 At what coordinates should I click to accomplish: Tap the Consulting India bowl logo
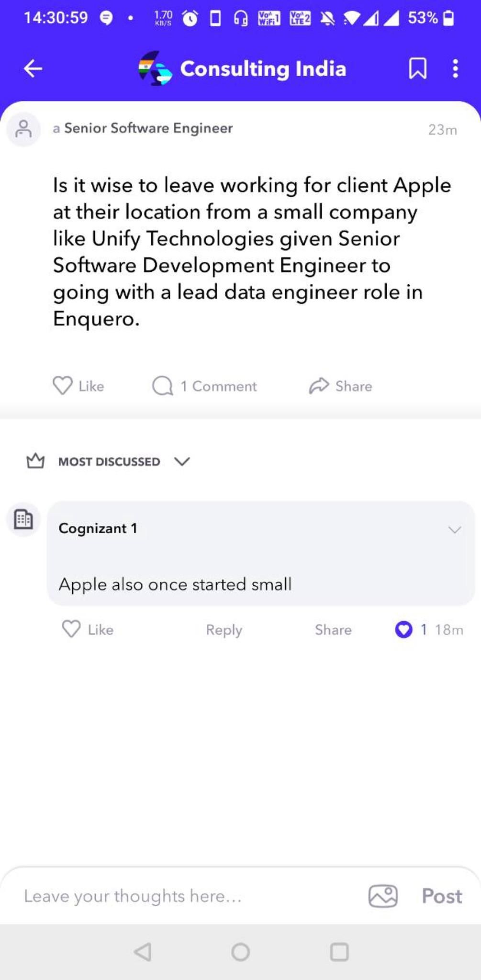pos(155,68)
